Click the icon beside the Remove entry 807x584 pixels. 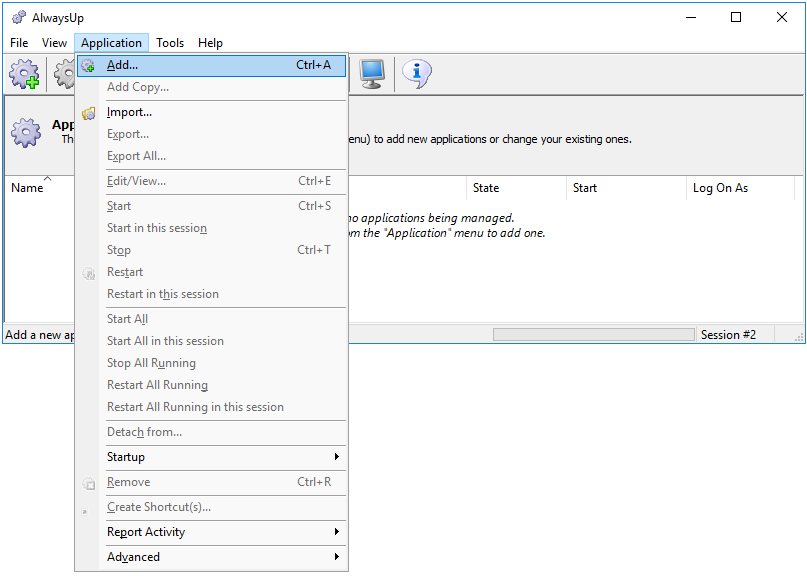[88, 482]
